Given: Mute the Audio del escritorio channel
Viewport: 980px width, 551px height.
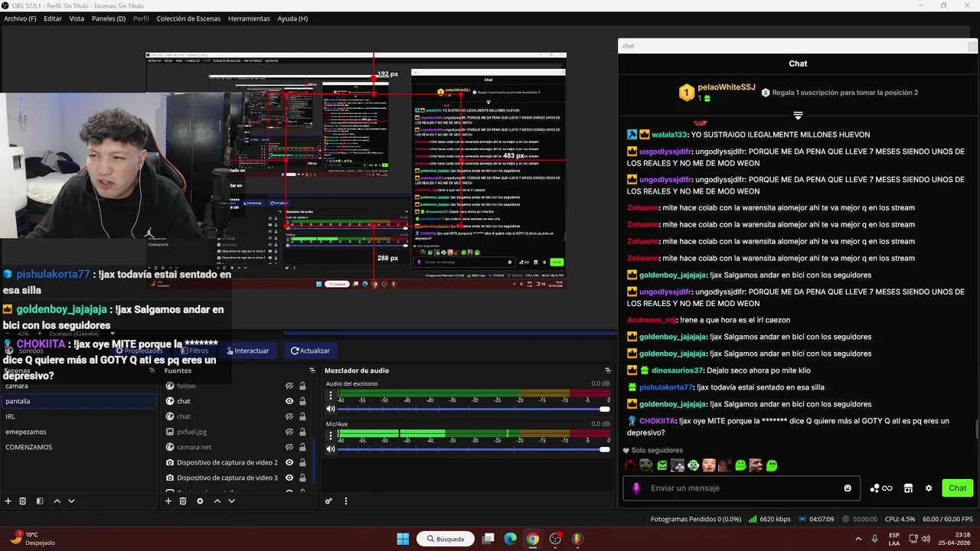Looking at the screenshot, I should pyautogui.click(x=331, y=409).
